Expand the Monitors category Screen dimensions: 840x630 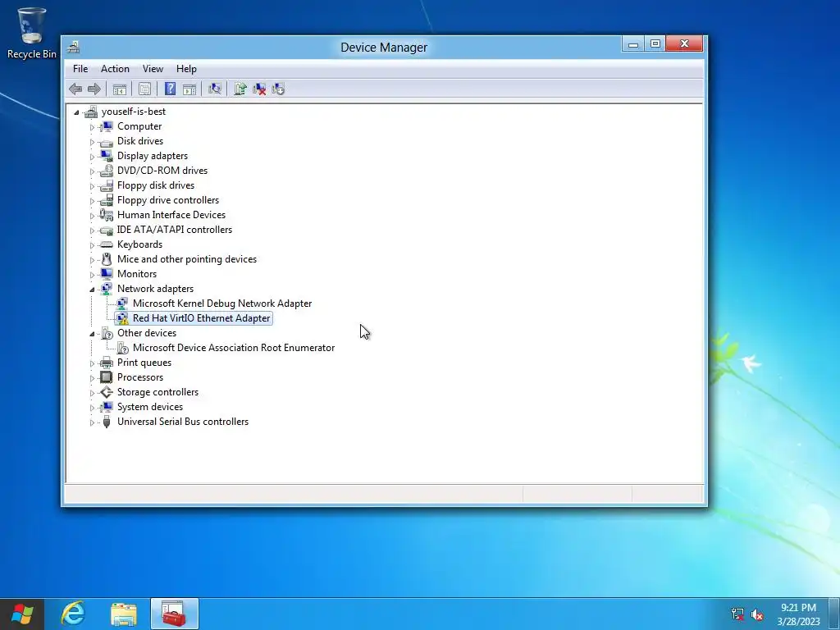coord(92,275)
